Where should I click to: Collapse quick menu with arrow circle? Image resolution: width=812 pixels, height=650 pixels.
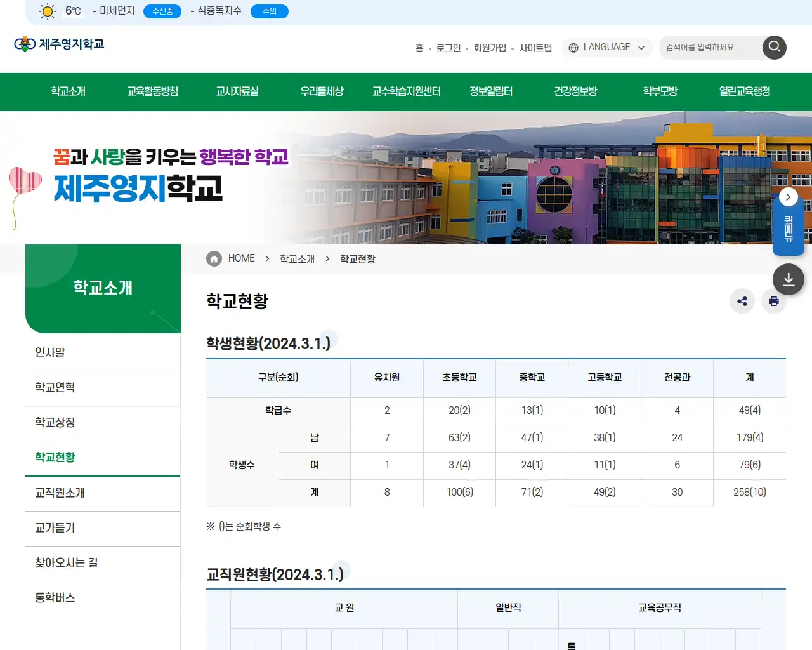pyautogui.click(x=788, y=197)
